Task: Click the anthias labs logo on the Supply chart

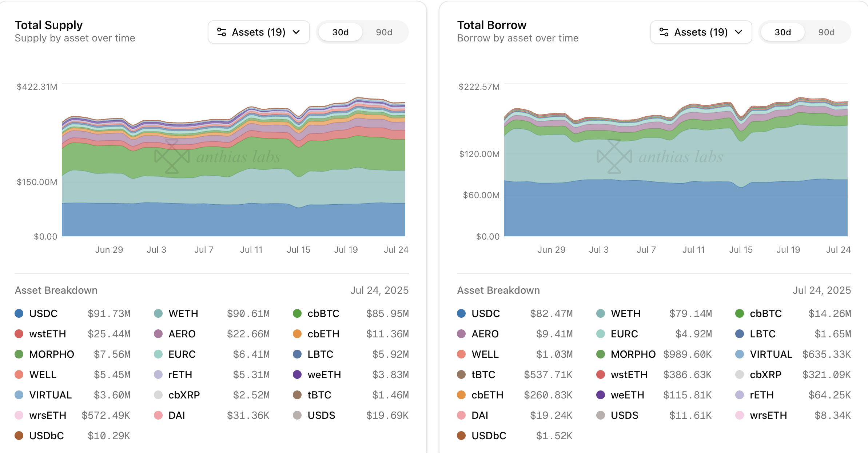Action: 172,156
